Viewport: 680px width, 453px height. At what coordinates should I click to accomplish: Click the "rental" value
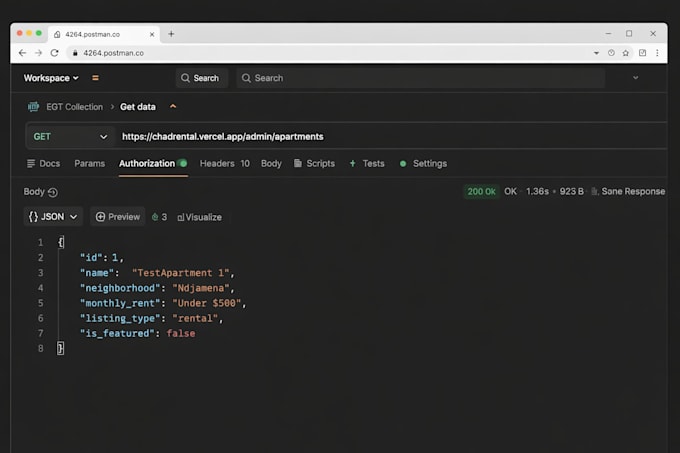tap(195, 318)
